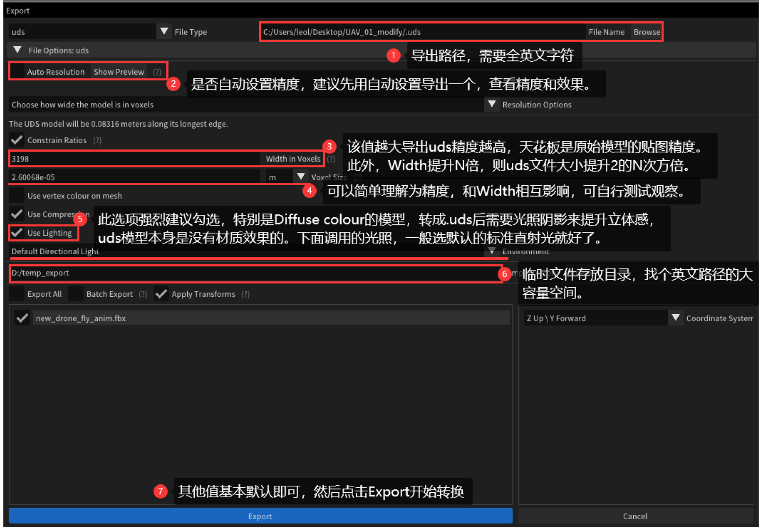Screen dimensions: 759x532
Task: Click help icon beside Batch Export
Action: [143, 294]
